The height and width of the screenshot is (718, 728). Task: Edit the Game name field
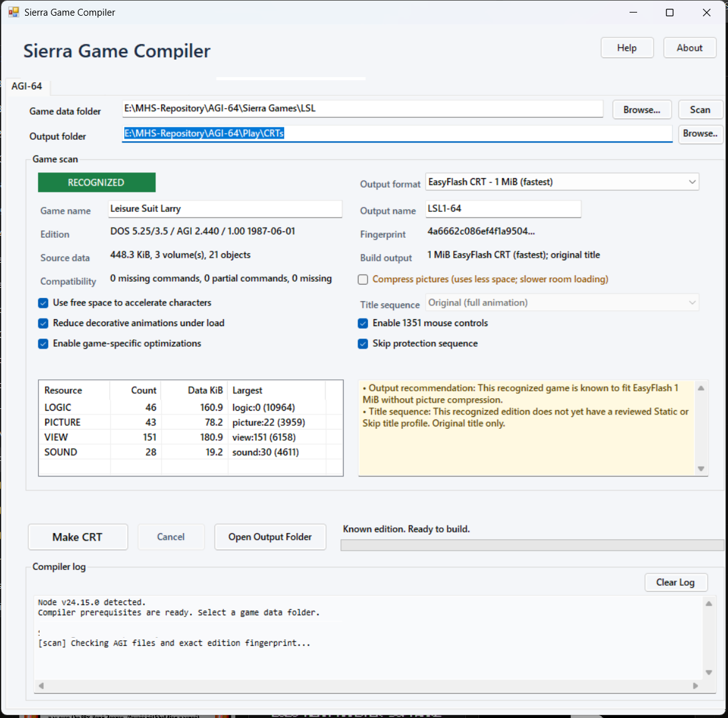point(225,209)
